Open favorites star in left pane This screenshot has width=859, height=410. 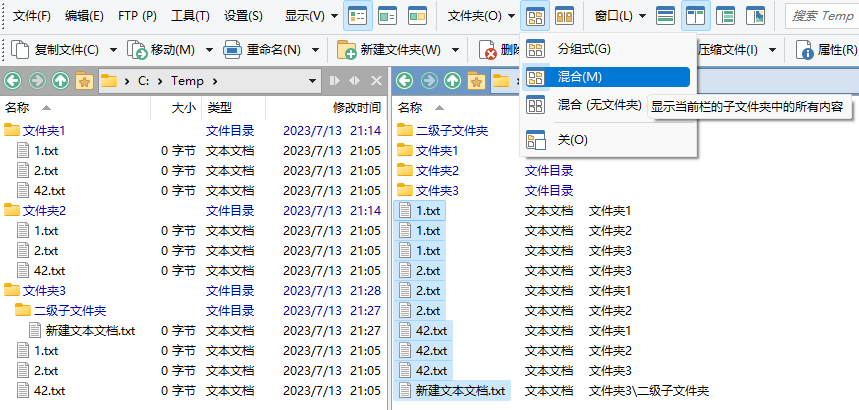click(84, 81)
